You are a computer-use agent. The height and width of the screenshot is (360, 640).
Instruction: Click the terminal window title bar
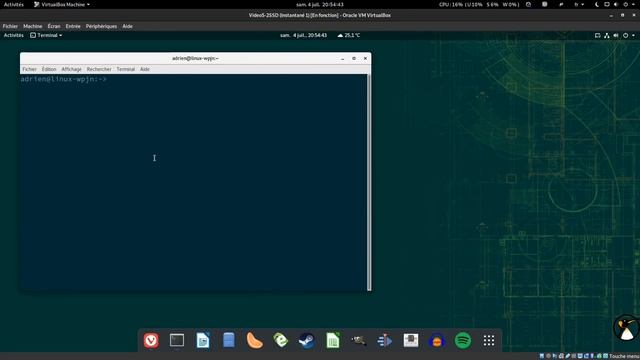(196, 58)
